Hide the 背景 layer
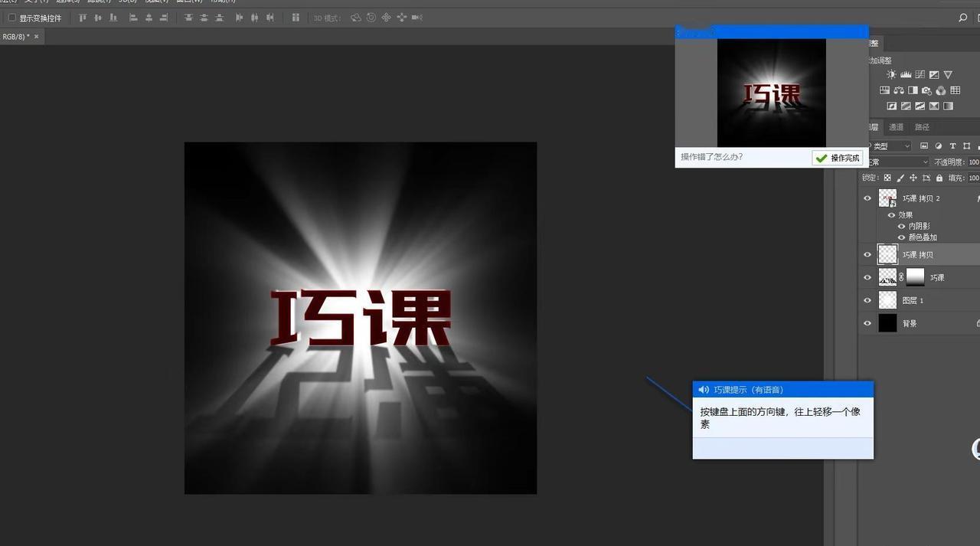 (867, 323)
